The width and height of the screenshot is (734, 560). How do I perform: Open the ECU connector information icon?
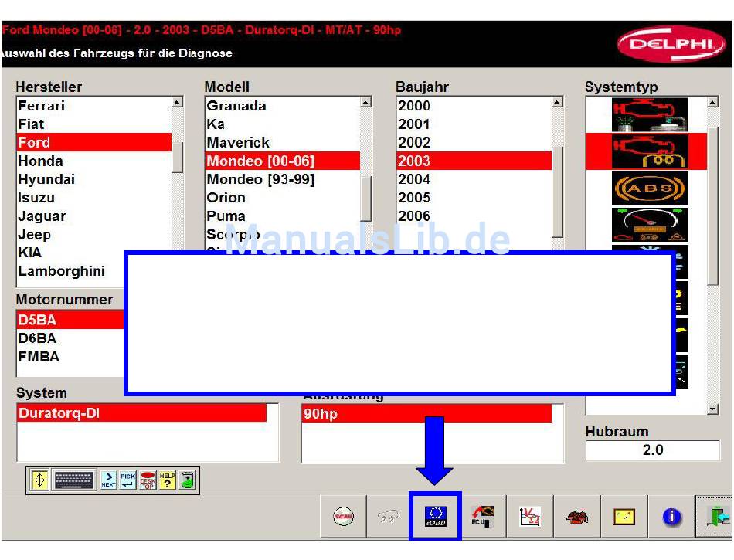pyautogui.click(x=483, y=517)
